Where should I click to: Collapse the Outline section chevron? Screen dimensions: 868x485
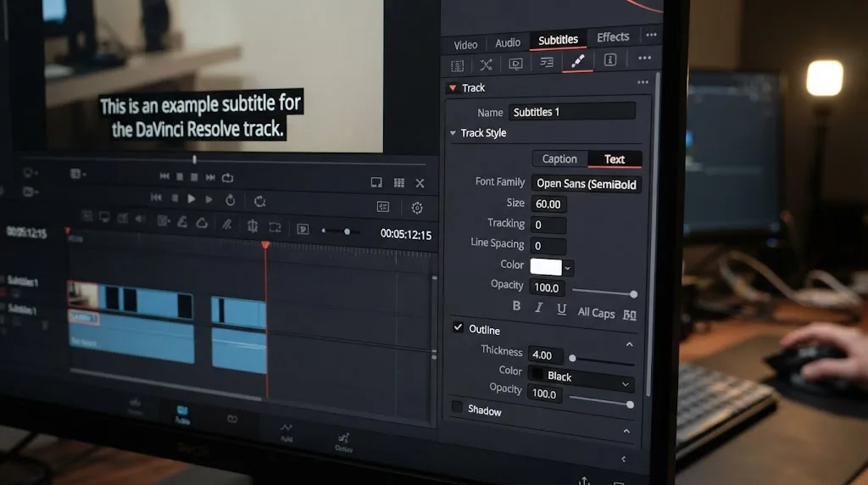(x=630, y=344)
